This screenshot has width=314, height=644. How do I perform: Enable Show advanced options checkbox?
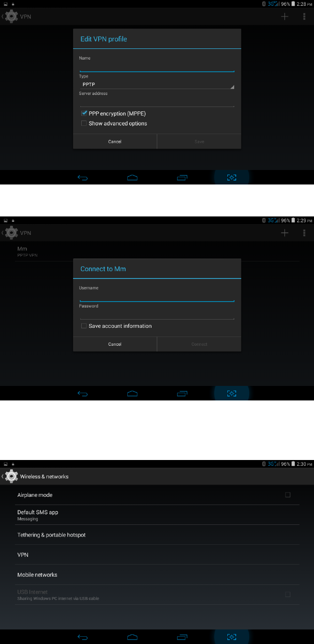pos(84,123)
